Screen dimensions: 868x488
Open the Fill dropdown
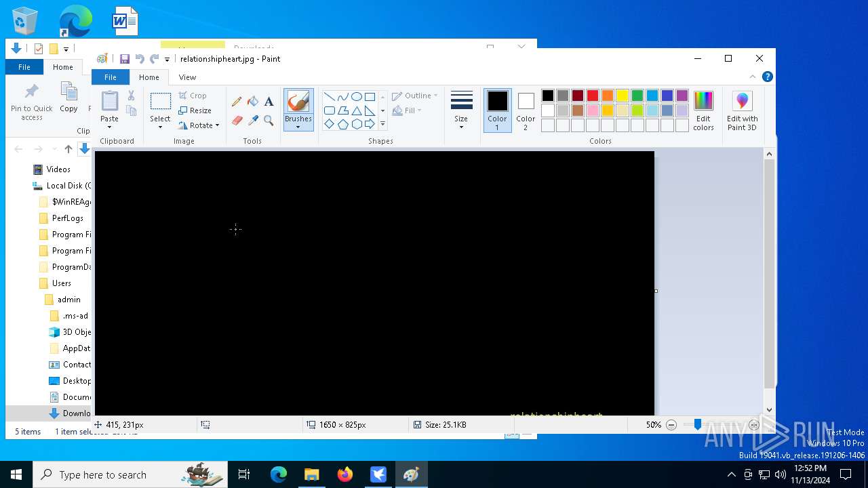[407, 110]
